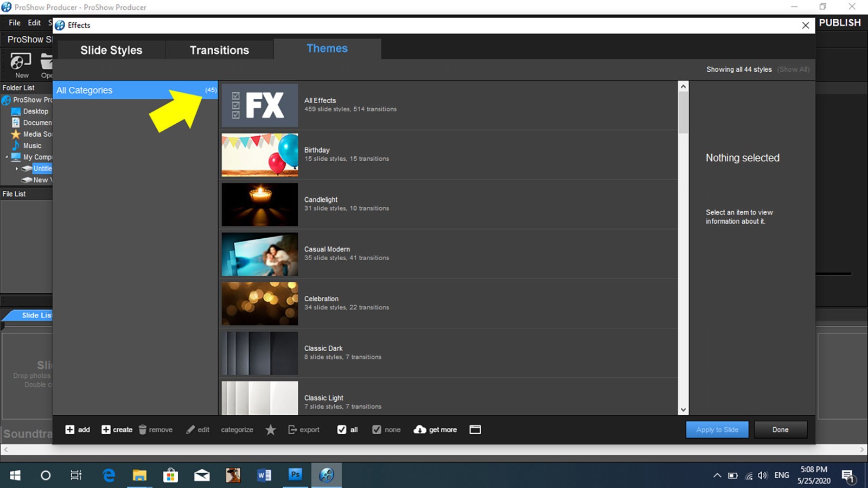Click the add effect plus icon

(69, 429)
